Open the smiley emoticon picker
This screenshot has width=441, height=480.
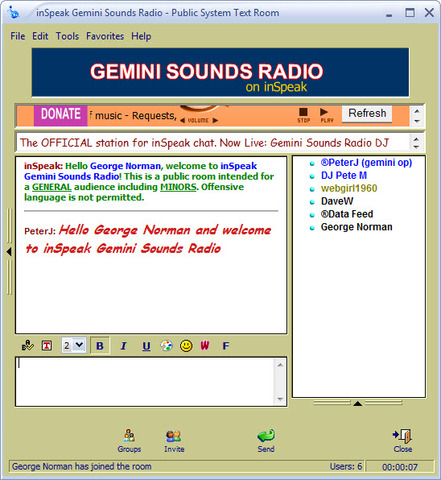click(x=186, y=346)
